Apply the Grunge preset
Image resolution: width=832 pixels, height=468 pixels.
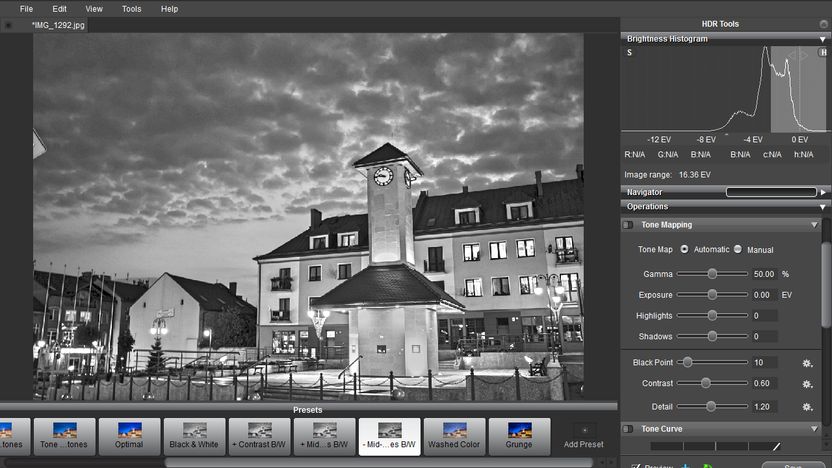519,437
